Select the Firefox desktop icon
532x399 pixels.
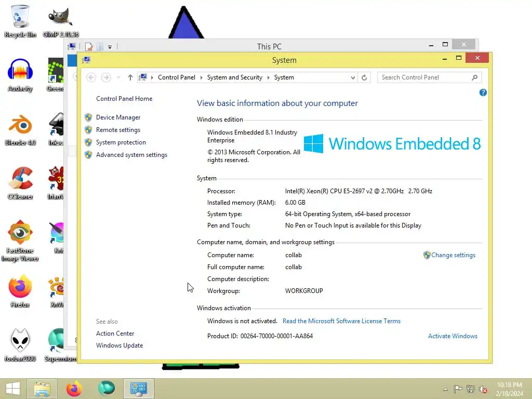coord(20,291)
